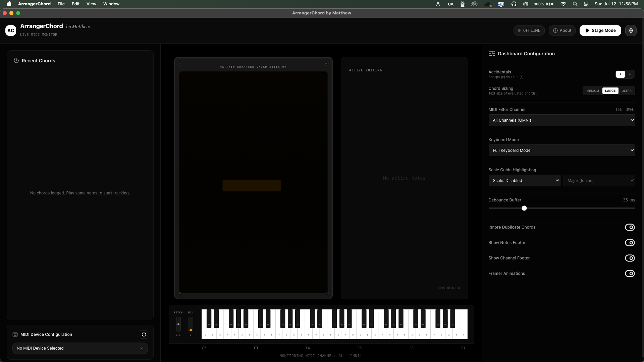Toggle Ignore Duplicate Chords
The width and height of the screenshot is (644, 362).
(x=630, y=227)
